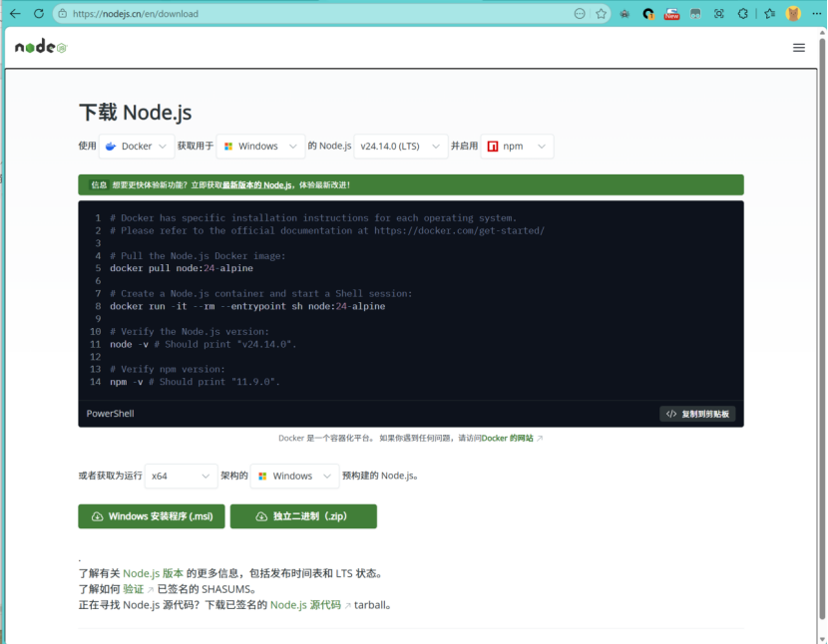Image resolution: width=828 pixels, height=644 pixels.
Task: Click the docker.com/get-started comment line
Action: click(x=327, y=230)
